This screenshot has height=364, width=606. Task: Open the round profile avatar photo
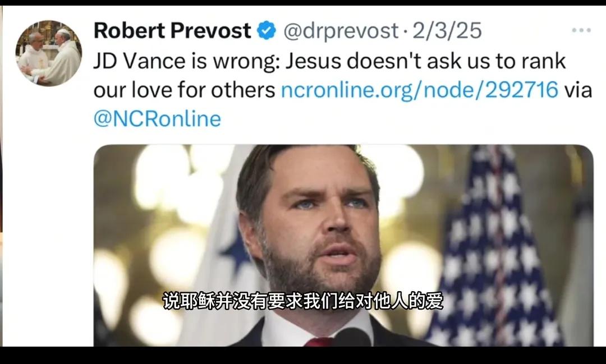click(x=49, y=53)
